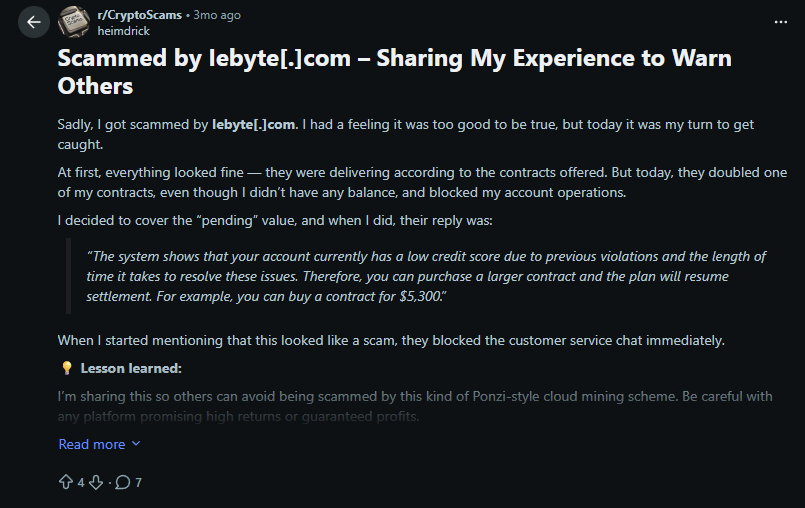Screen dimensions: 805x508
Task: Click the comment bubble icon
Action: click(x=122, y=482)
